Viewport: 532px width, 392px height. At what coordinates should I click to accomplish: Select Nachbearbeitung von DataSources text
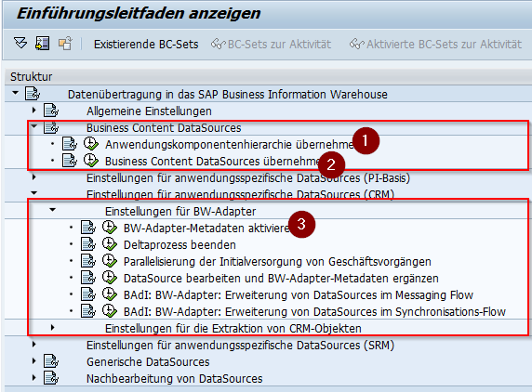click(x=175, y=378)
